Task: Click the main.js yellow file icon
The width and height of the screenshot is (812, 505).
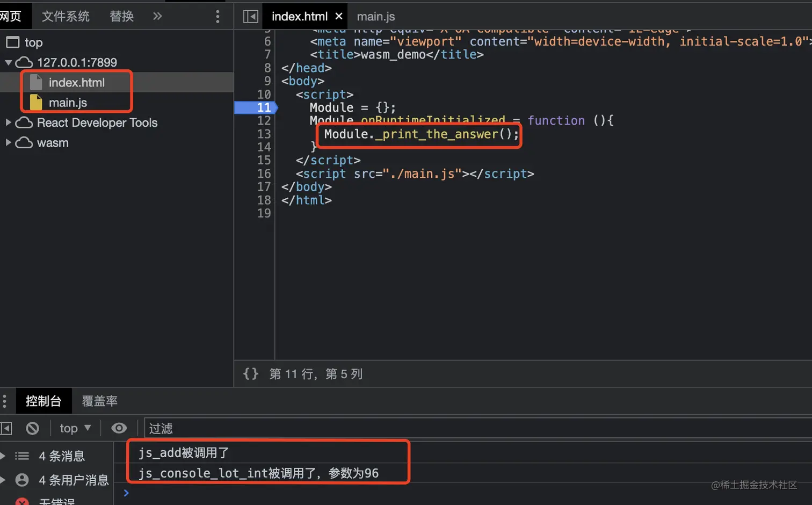Action: point(36,102)
